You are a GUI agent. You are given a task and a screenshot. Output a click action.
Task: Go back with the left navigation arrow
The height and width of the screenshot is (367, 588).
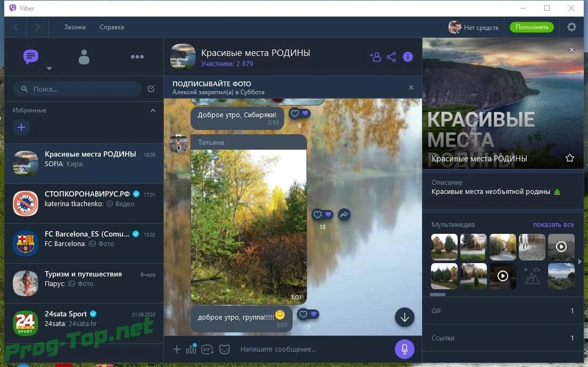(16, 27)
